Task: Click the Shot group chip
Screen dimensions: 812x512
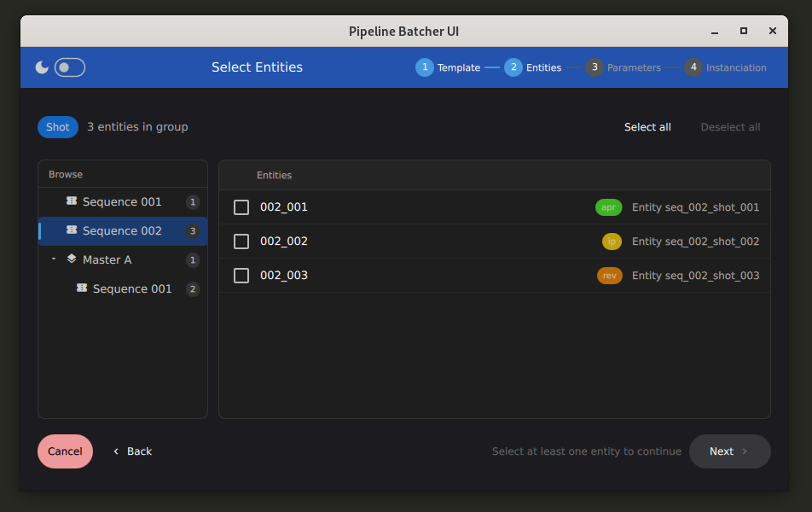Action: pyautogui.click(x=58, y=127)
